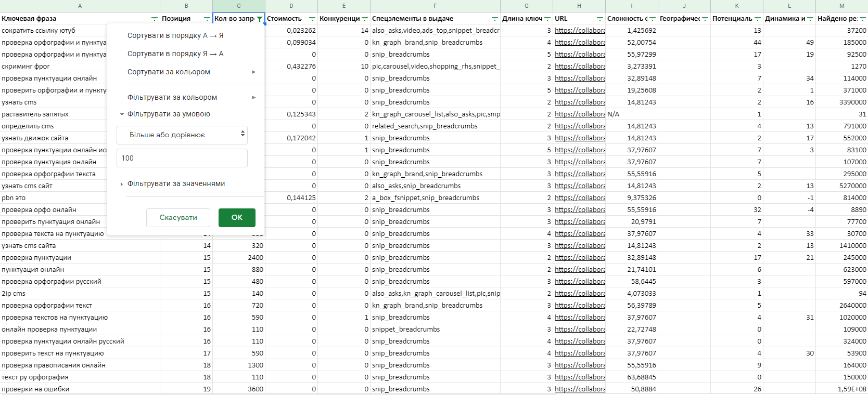Open filter icon for Спецэлементы в выдаче
The width and height of the screenshot is (868, 395).
[x=494, y=19]
